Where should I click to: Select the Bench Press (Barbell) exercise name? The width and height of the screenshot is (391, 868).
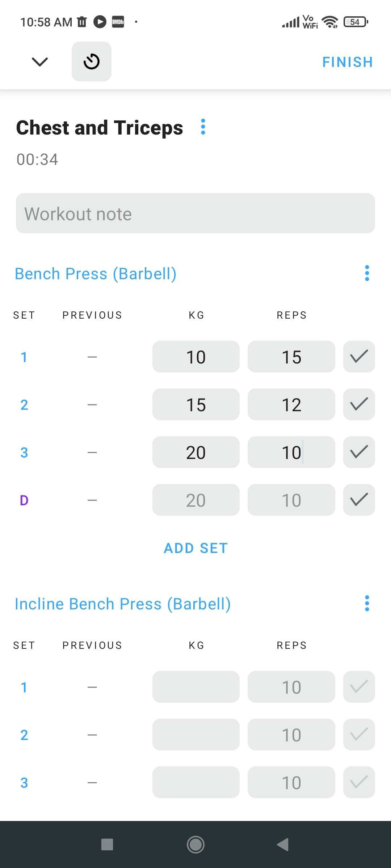coord(95,273)
